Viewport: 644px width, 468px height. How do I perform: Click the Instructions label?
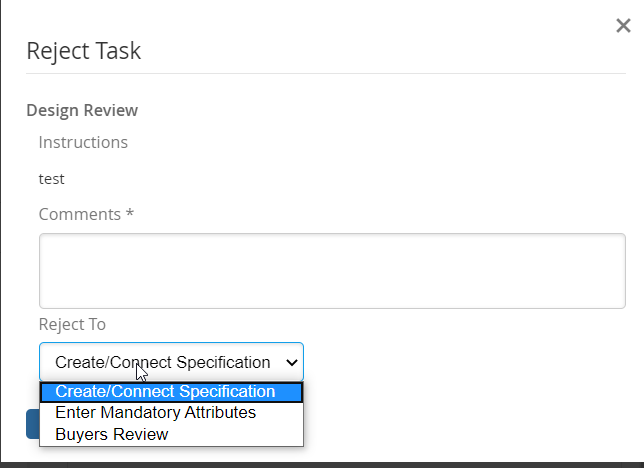[83, 142]
